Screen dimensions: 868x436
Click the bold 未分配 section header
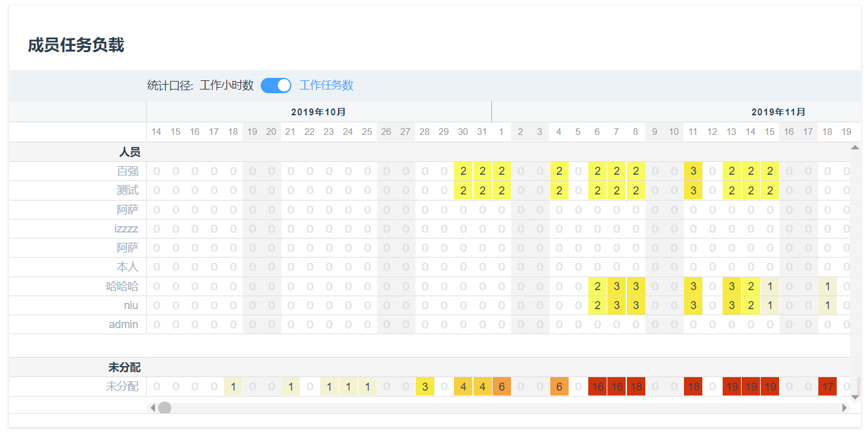tap(124, 367)
